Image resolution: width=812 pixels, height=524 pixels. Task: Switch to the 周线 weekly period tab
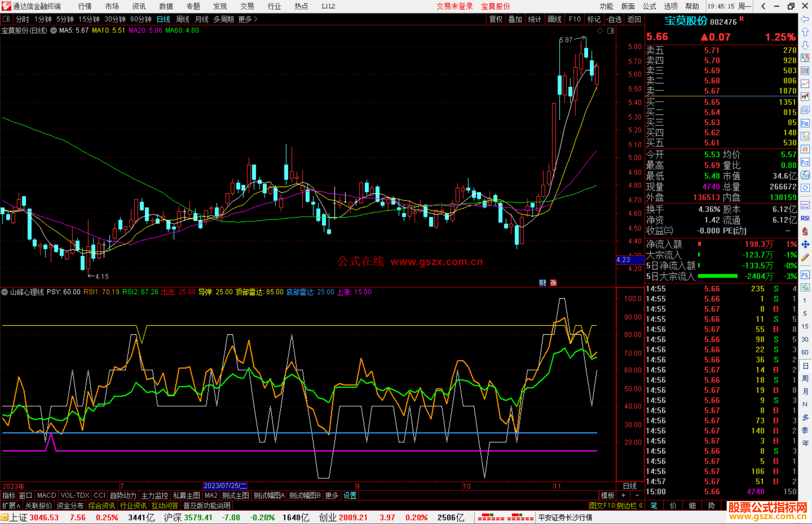pyautogui.click(x=183, y=19)
